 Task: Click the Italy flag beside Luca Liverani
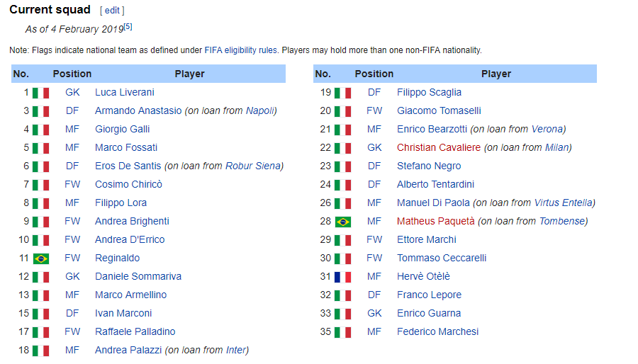coord(40,93)
